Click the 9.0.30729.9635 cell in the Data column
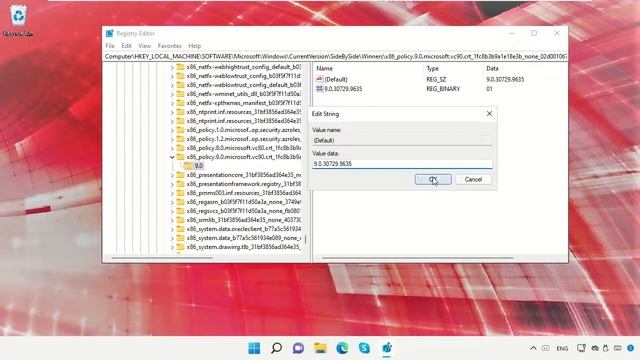This screenshot has height=360, width=640. (505, 79)
